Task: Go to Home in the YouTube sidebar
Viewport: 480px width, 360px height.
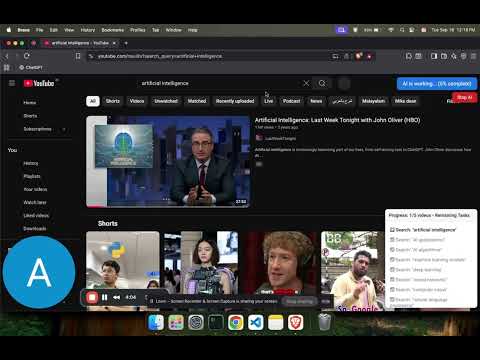Action: coord(30,103)
